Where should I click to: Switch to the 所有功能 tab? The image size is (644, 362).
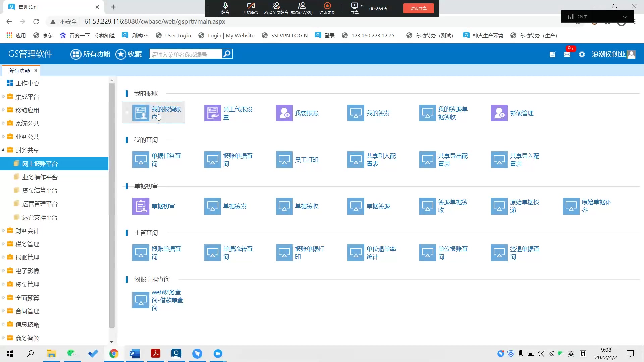click(19, 71)
